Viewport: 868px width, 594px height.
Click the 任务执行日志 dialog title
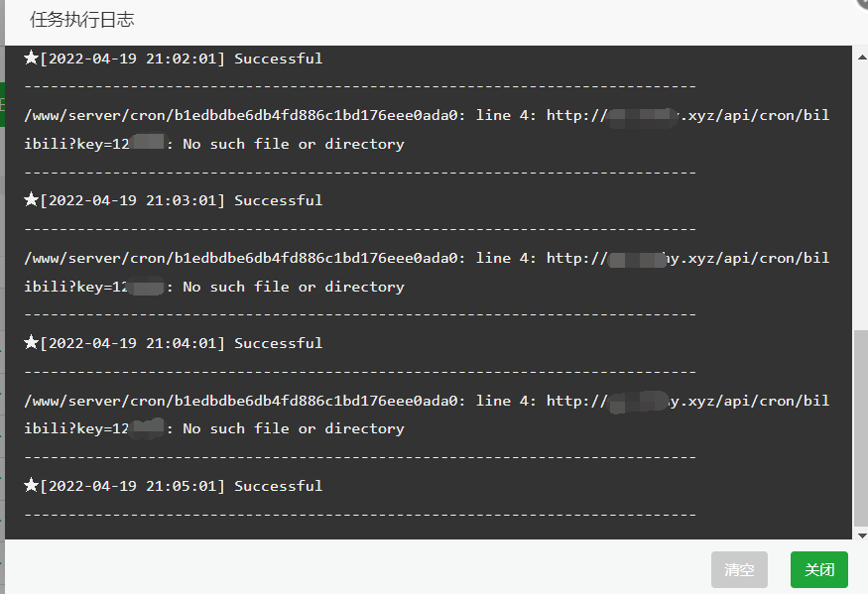point(82,20)
